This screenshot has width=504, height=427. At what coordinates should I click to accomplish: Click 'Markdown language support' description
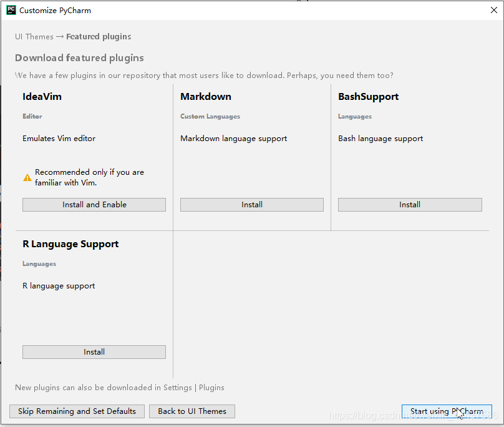(x=234, y=139)
